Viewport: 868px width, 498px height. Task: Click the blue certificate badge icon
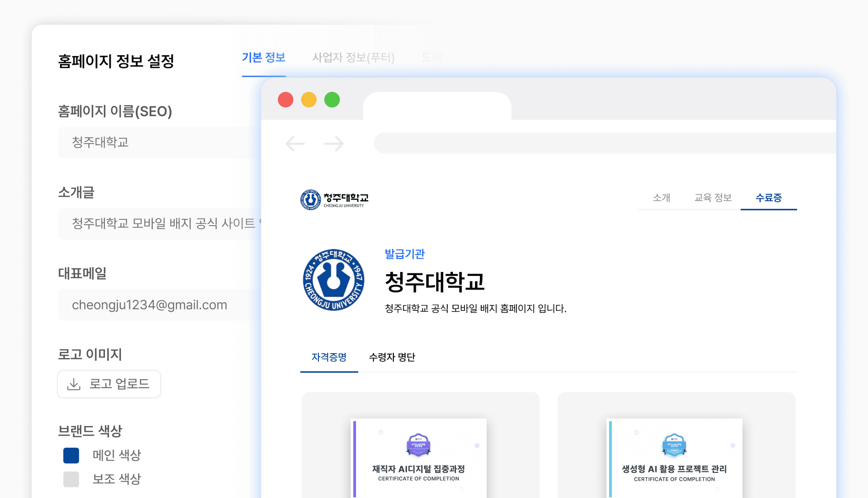674,445
